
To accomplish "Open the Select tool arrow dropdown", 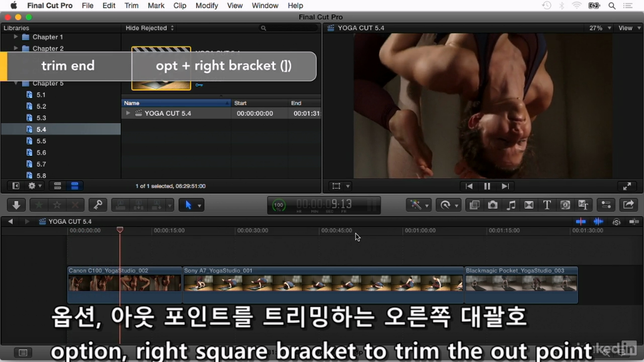I will (x=200, y=205).
